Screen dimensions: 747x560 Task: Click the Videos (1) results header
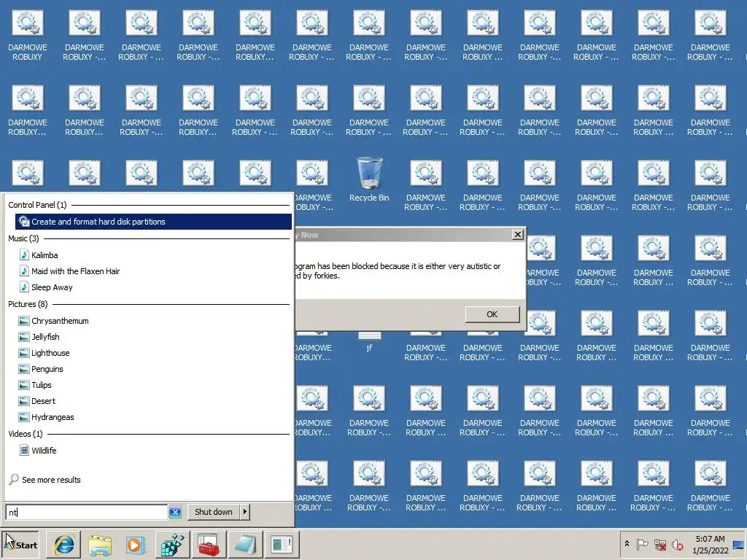tap(26, 434)
